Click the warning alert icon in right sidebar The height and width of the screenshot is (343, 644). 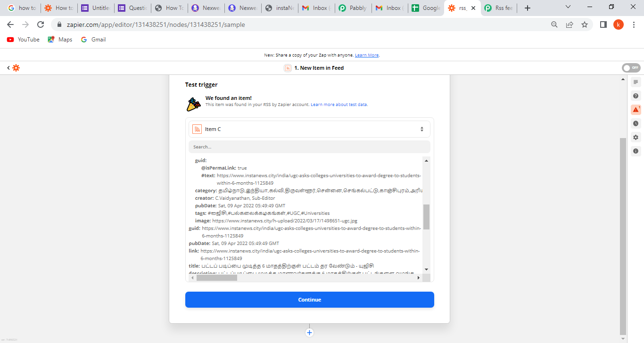[636, 110]
